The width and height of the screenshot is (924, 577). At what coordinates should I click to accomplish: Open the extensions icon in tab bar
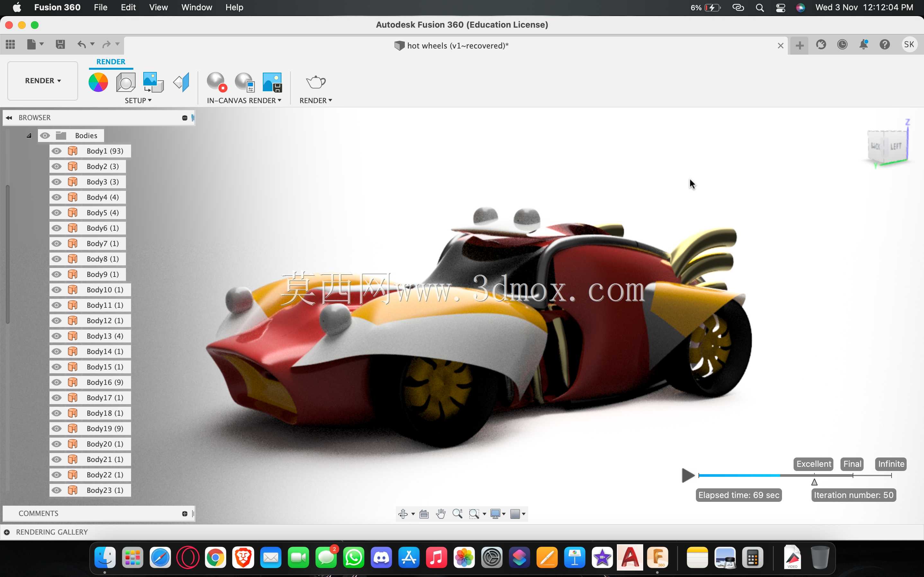coord(821,45)
